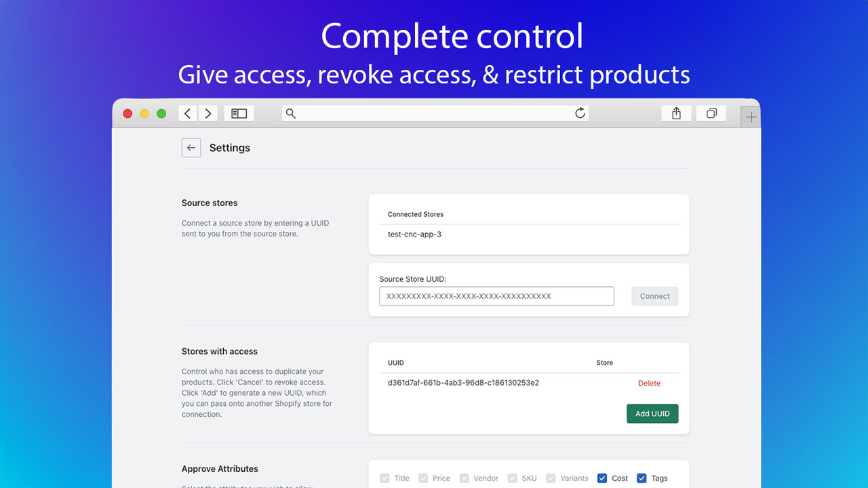This screenshot has height=488, width=868.
Task: Focus the Source Store UUID input field
Action: [497, 296]
